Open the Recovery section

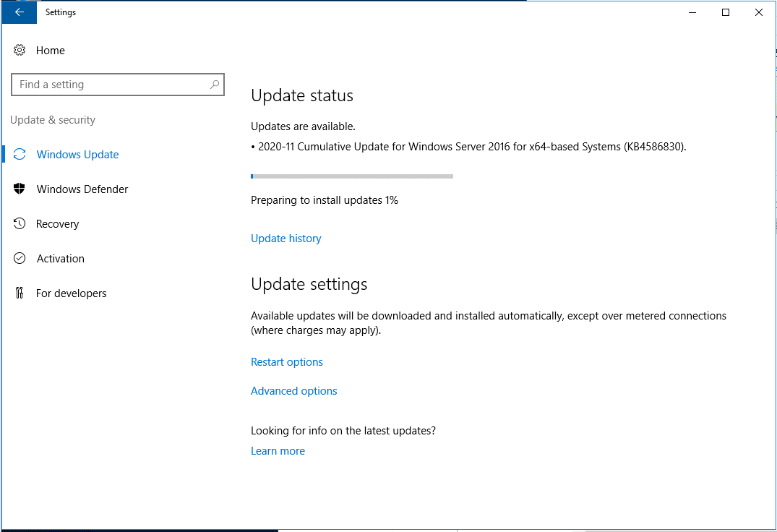[x=58, y=224]
